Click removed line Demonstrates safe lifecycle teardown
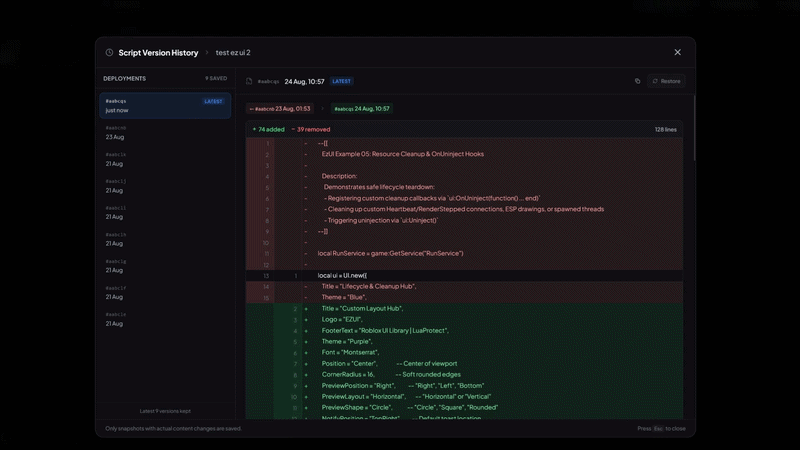Image resolution: width=800 pixels, height=450 pixels. coord(464,187)
